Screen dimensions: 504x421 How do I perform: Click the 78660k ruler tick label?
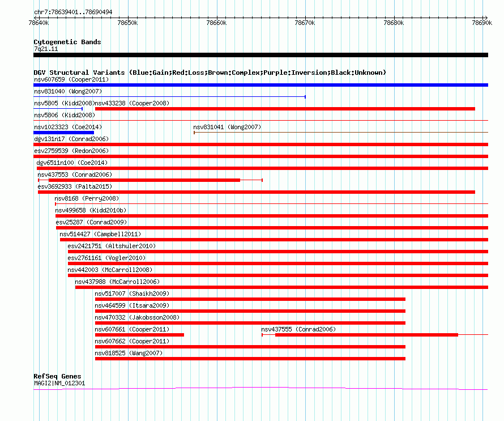(x=216, y=23)
